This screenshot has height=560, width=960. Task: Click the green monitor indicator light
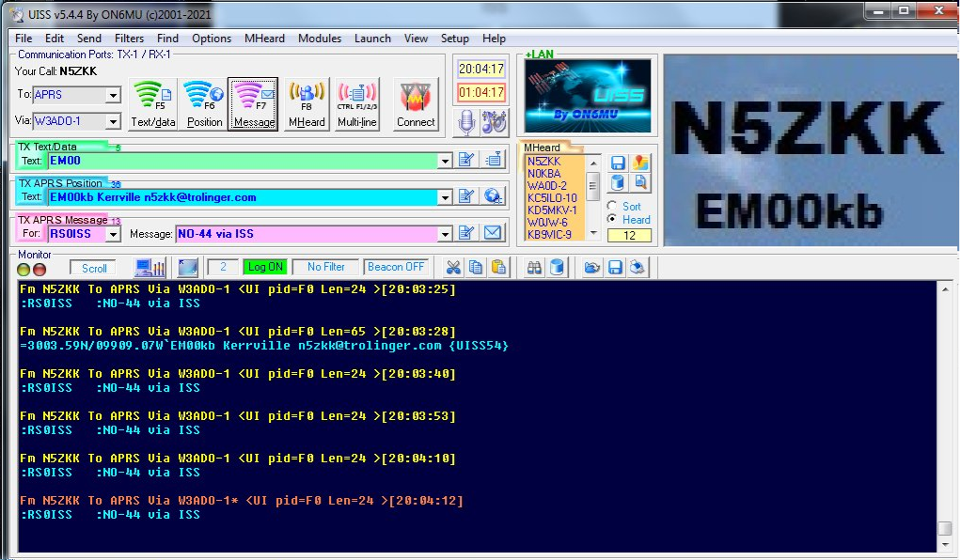point(24,270)
